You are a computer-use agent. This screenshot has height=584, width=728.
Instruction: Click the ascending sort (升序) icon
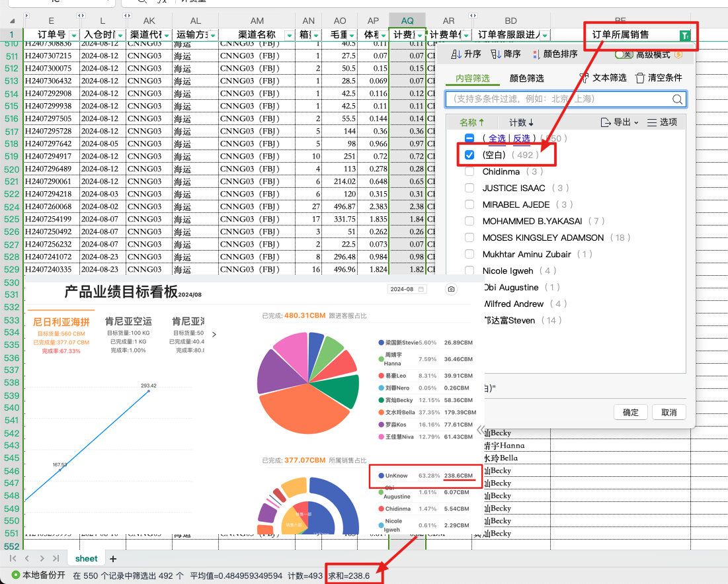click(456, 54)
